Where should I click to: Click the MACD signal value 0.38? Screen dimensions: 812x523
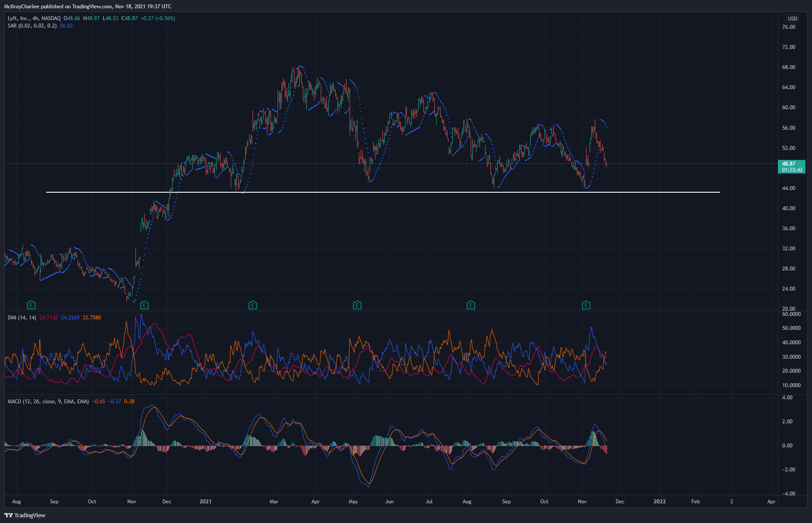[x=129, y=402]
